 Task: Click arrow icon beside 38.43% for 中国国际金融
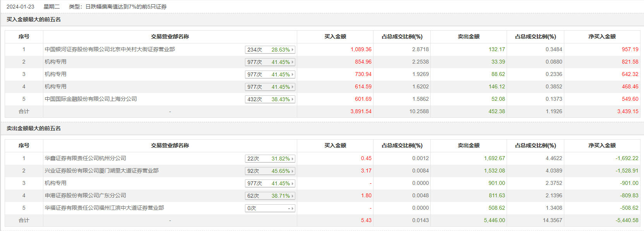point(293,99)
